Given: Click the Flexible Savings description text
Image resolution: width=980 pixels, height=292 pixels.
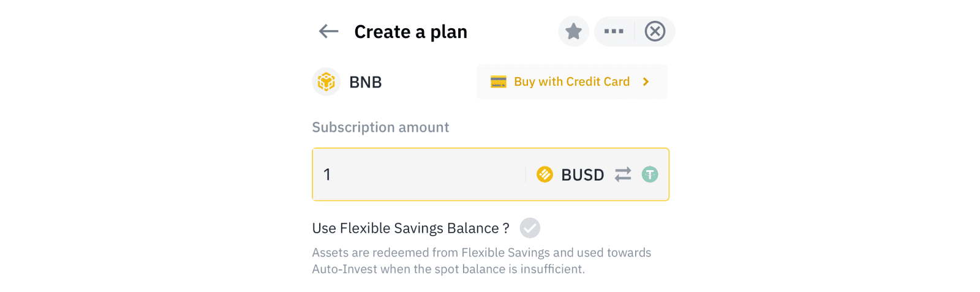Looking at the screenshot, I should point(481,261).
